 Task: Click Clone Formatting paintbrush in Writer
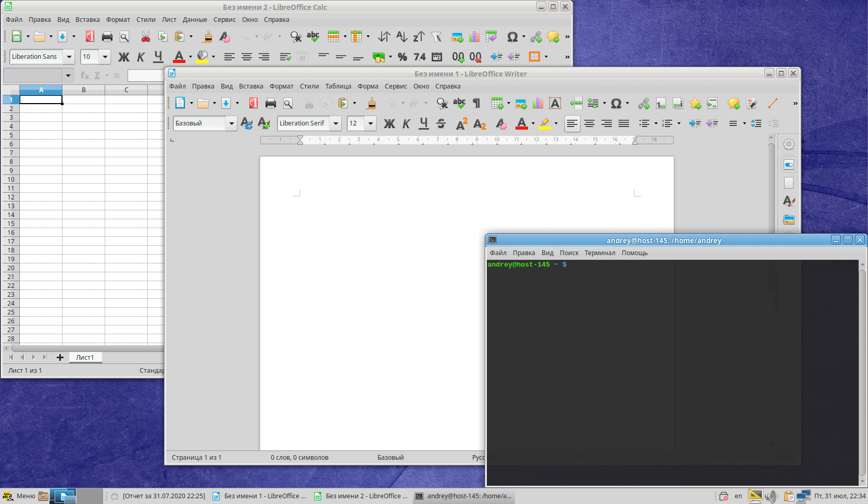coord(371,104)
